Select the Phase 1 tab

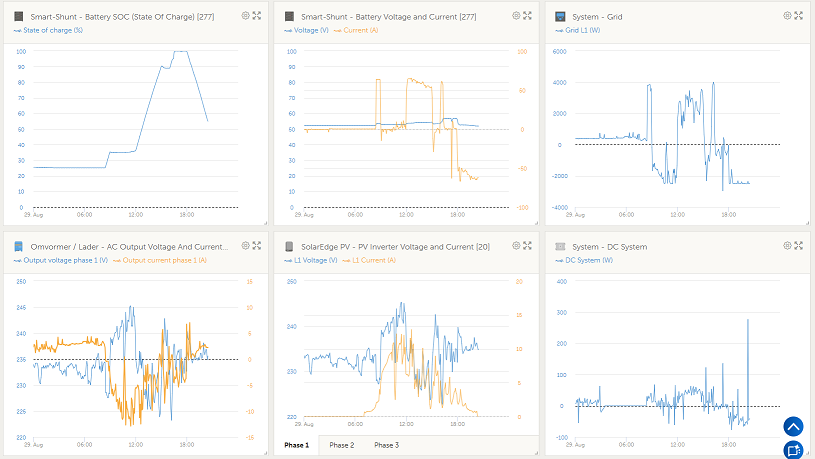(296, 445)
